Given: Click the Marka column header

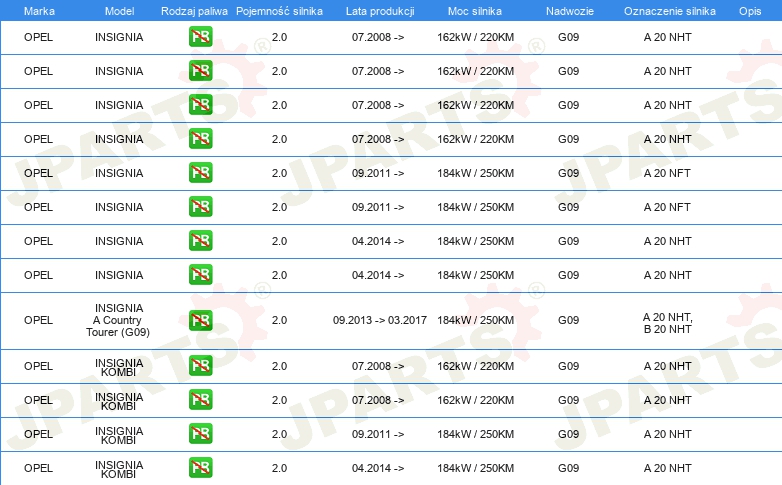Looking at the screenshot, I should pyautogui.click(x=39, y=11).
